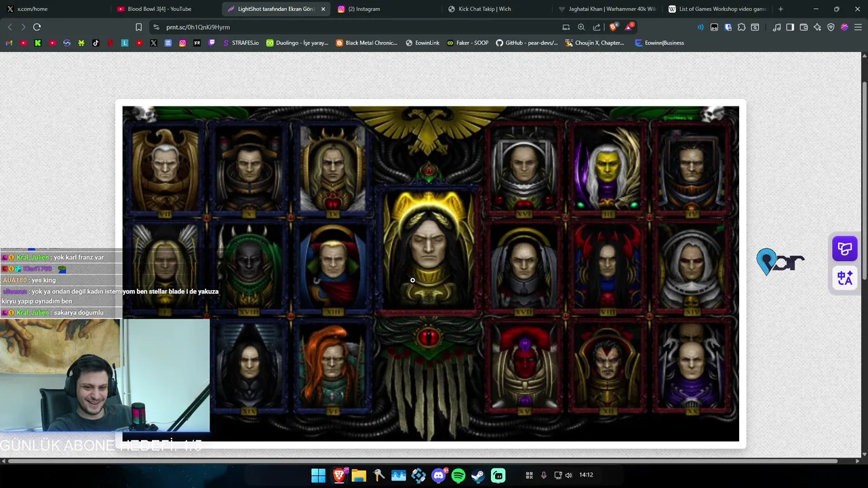This screenshot has width=868, height=488.
Task: Switch to the Blood Bowl 3 YouTube tab
Action: (x=165, y=9)
